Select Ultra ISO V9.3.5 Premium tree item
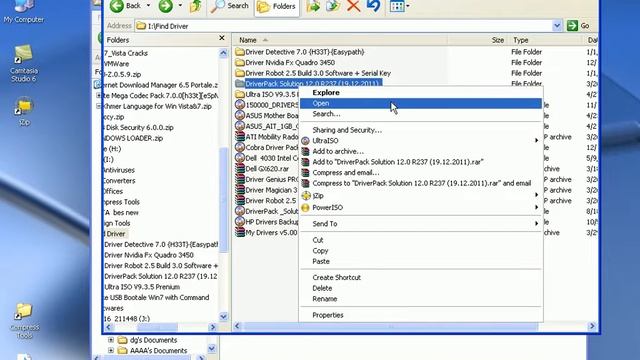 coord(142,287)
